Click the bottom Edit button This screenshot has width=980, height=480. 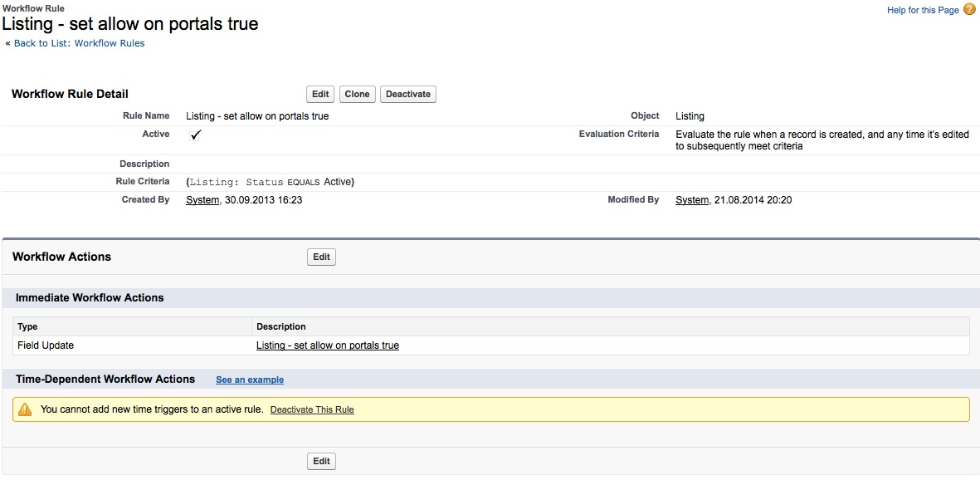(x=321, y=461)
